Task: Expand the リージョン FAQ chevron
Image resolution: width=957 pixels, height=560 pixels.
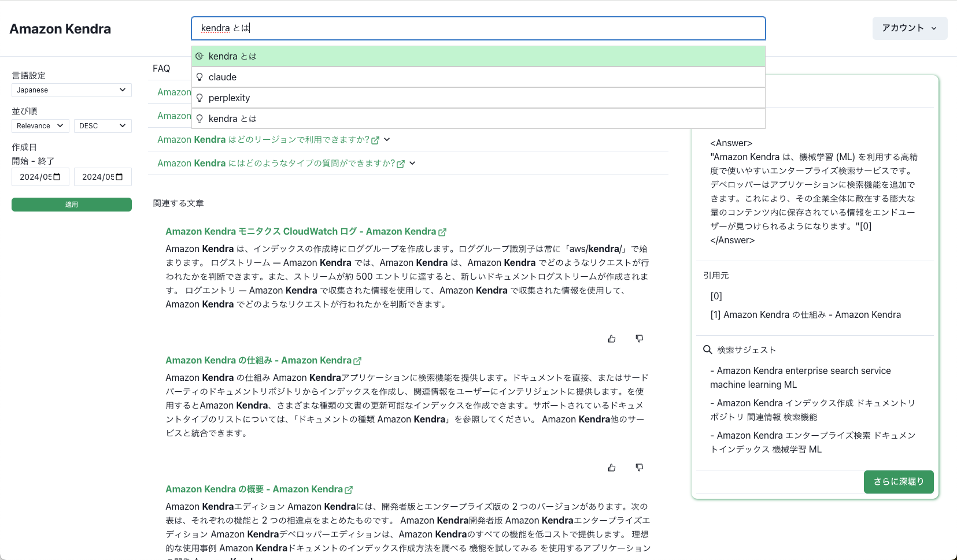Action: click(387, 139)
